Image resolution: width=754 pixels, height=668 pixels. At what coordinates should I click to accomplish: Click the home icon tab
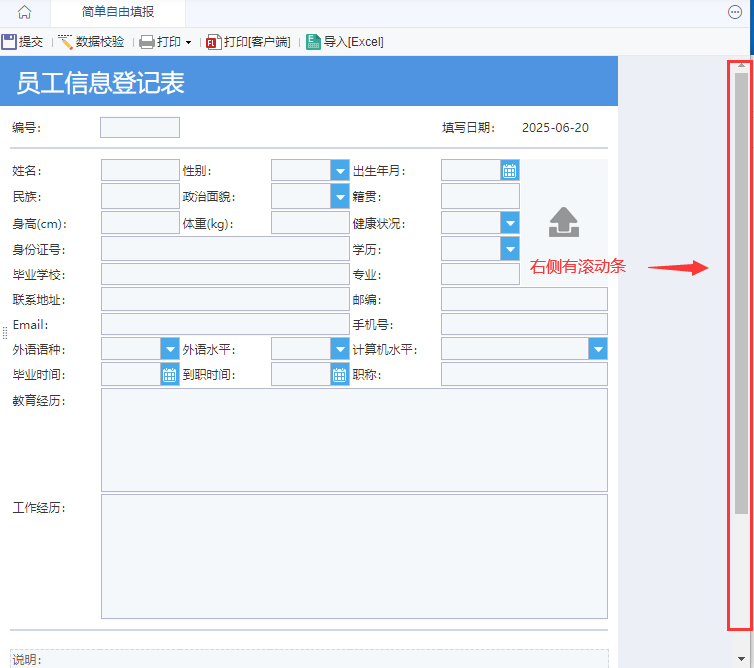click(x=25, y=12)
